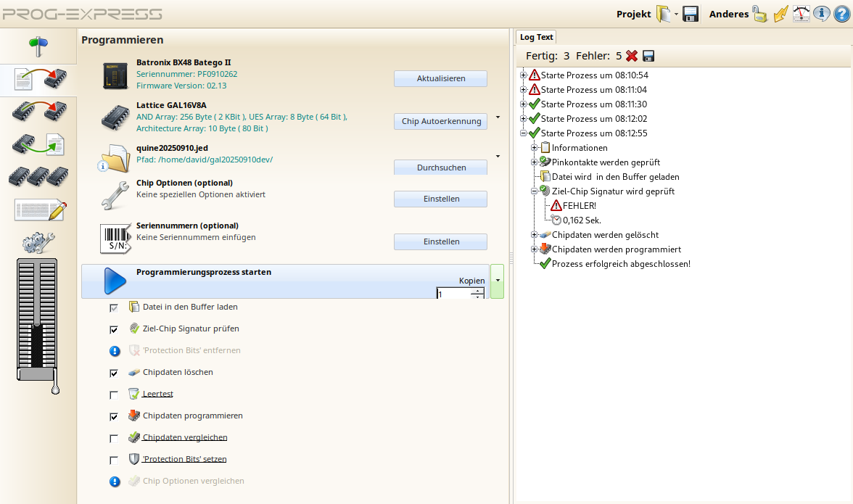Click the save project floppy disk icon
This screenshot has height=504, width=853.
[x=691, y=14]
